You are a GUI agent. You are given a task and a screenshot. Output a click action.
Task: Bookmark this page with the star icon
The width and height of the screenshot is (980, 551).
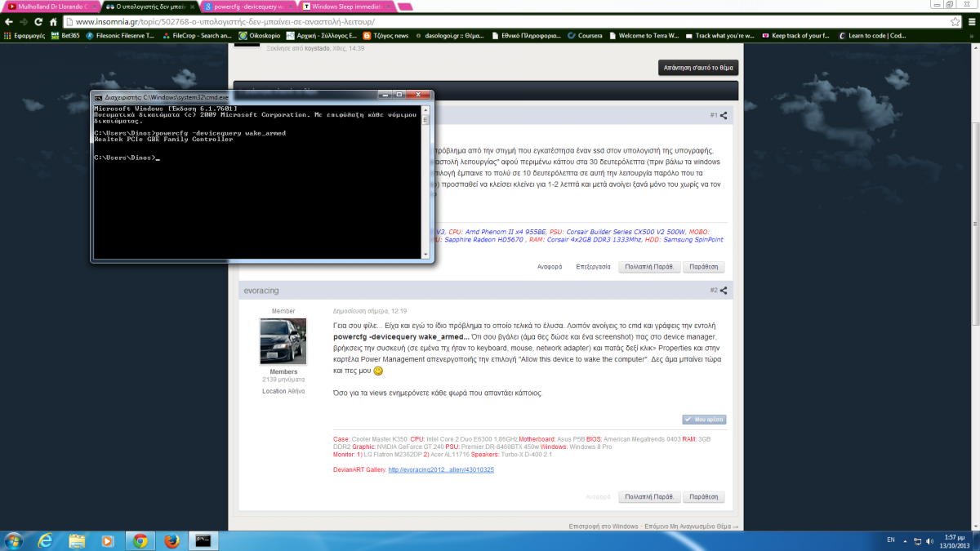[954, 22]
